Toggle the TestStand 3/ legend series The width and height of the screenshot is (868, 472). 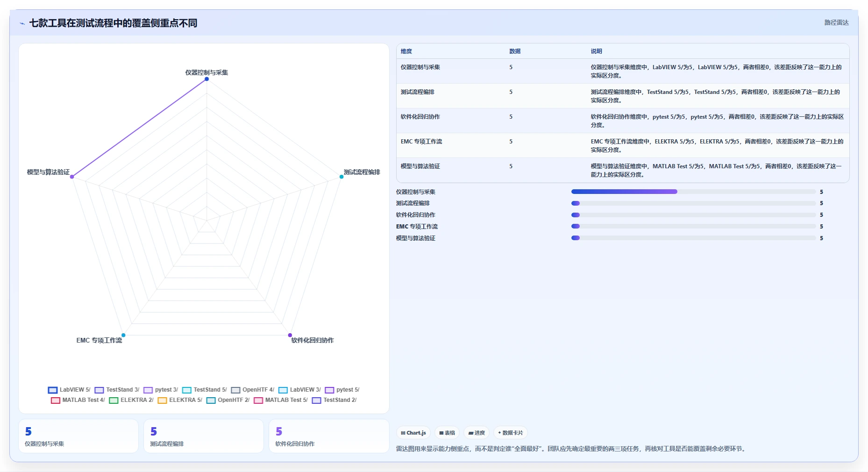117,390
